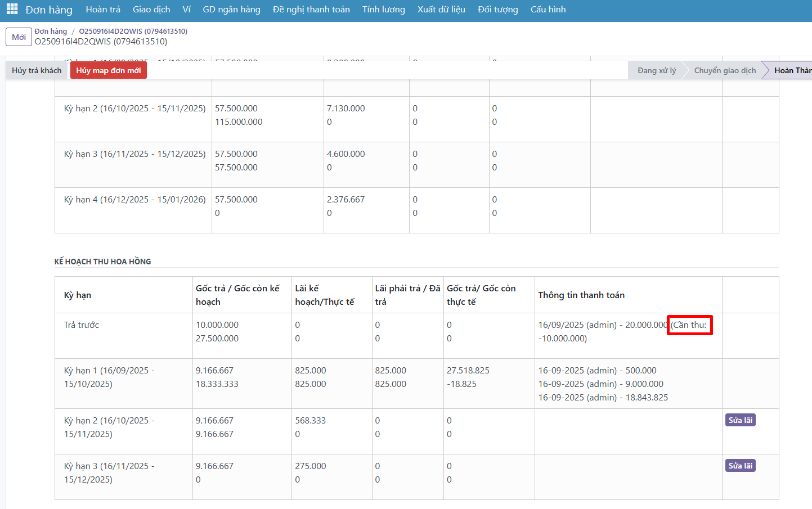Select the Hoàn Thành status stage
Image resolution: width=812 pixels, height=509 pixels.
point(792,70)
